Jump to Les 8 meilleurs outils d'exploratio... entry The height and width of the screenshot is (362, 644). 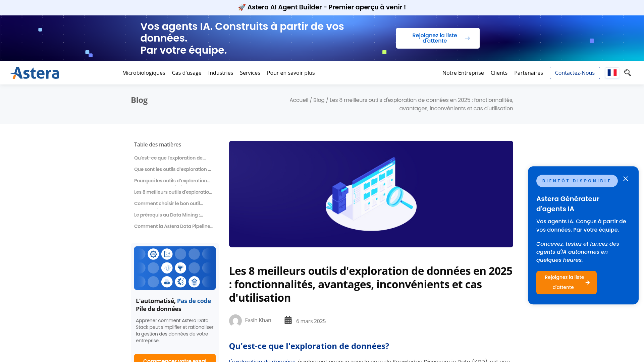pos(173,192)
